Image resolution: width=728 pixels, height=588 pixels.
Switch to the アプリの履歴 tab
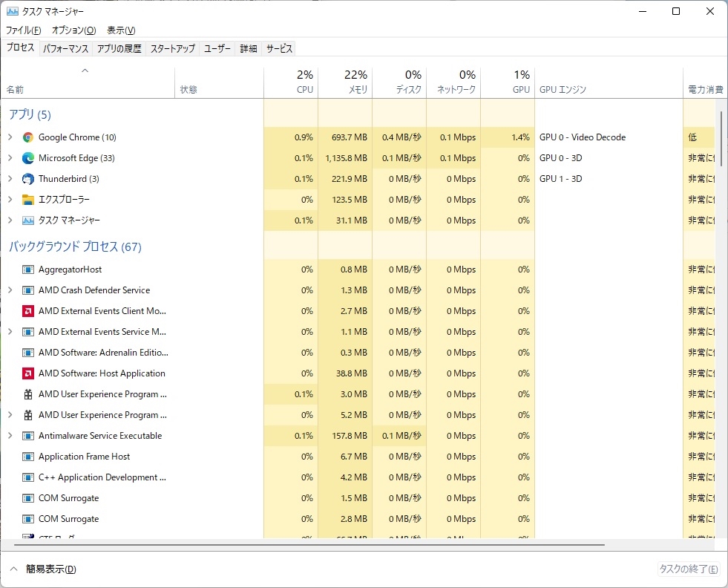coord(119,49)
